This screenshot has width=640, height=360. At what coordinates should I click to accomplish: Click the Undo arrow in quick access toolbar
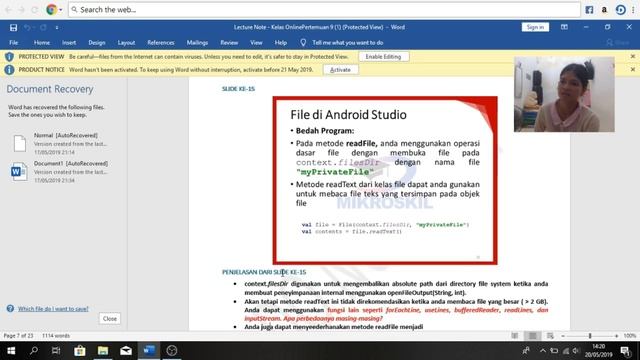click(x=27, y=27)
